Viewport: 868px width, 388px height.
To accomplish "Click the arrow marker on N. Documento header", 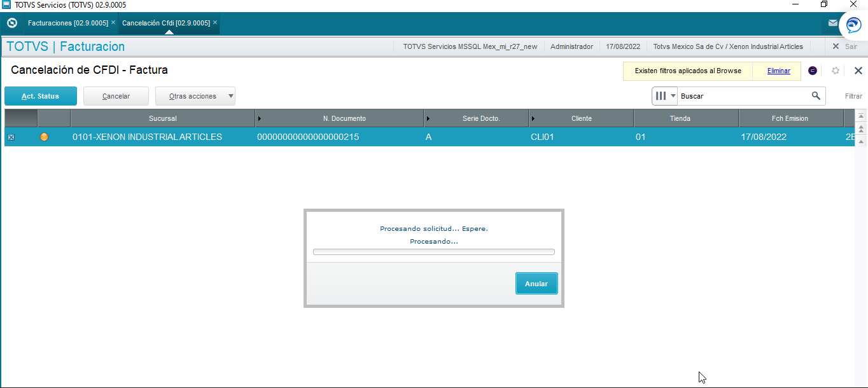I will [259, 118].
